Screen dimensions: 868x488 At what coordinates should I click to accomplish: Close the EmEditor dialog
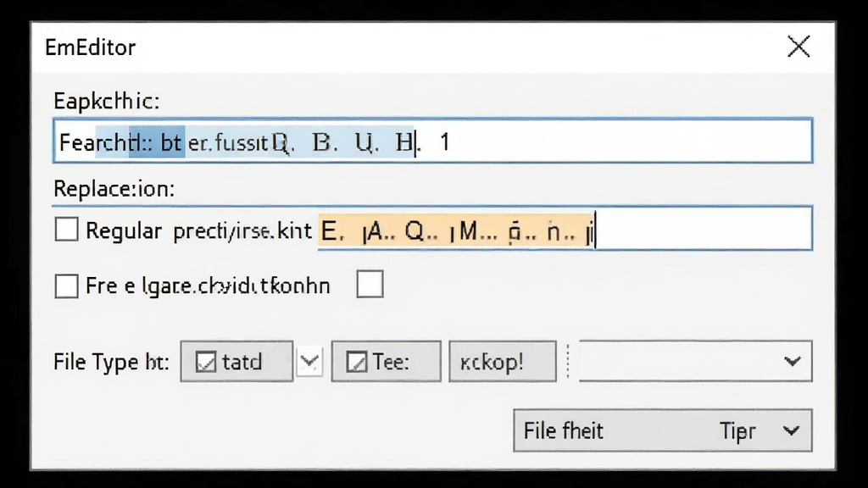798,47
